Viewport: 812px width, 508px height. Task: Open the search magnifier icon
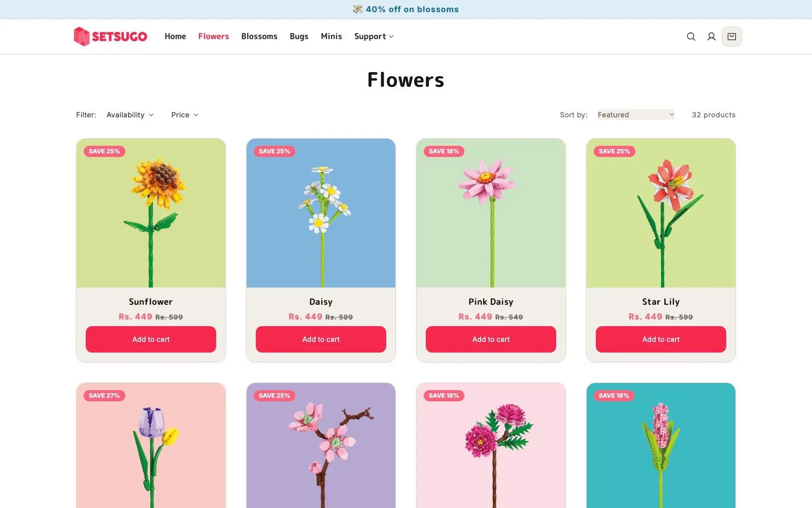(691, 37)
